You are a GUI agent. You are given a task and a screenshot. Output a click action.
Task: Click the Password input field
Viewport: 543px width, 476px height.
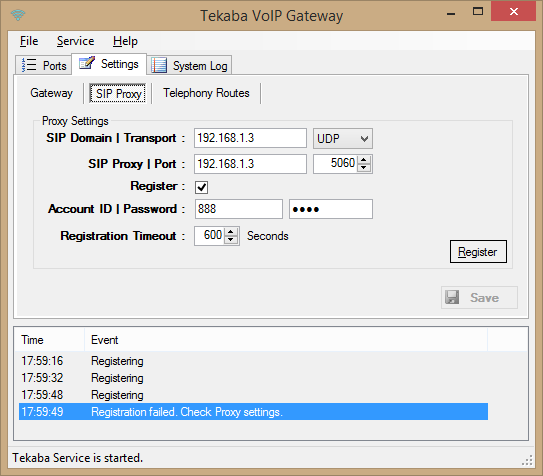click(x=331, y=209)
